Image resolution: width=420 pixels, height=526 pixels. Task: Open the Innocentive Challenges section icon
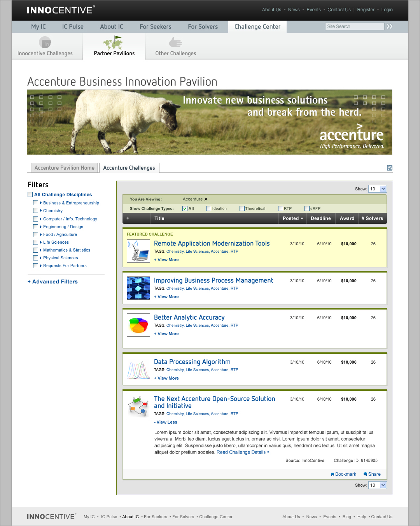tap(45, 42)
